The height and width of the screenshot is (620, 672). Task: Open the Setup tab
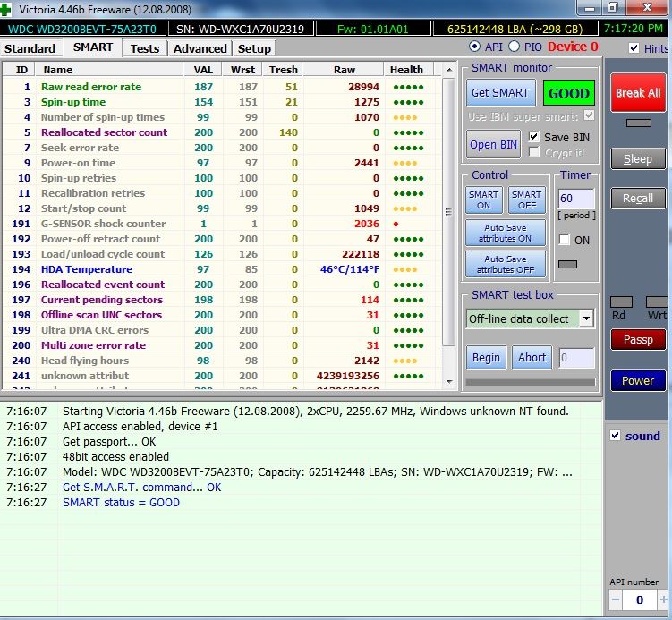coord(254,48)
